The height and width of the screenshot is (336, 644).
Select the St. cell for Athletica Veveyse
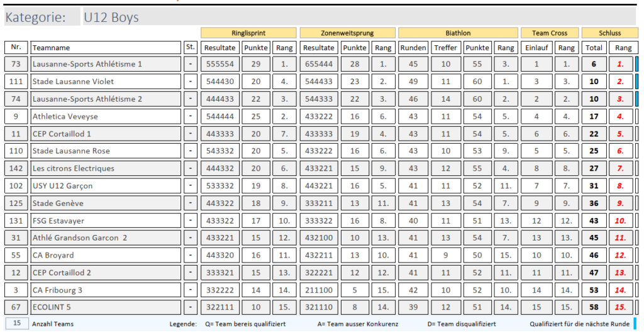tap(191, 116)
